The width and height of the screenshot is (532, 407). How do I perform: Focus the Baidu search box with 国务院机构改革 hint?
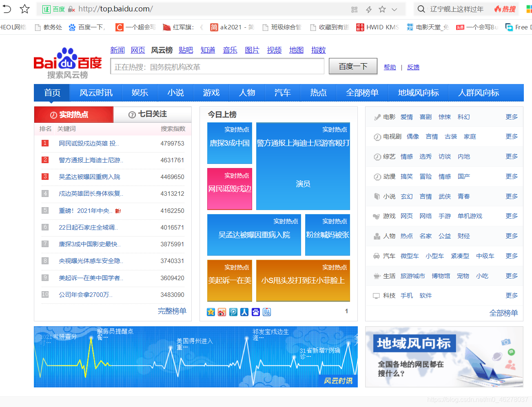pos(217,66)
